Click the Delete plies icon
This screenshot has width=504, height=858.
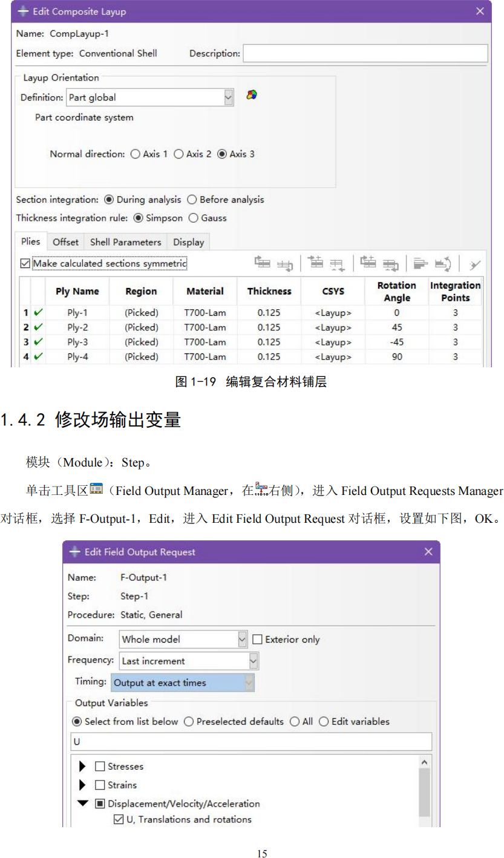point(474,264)
